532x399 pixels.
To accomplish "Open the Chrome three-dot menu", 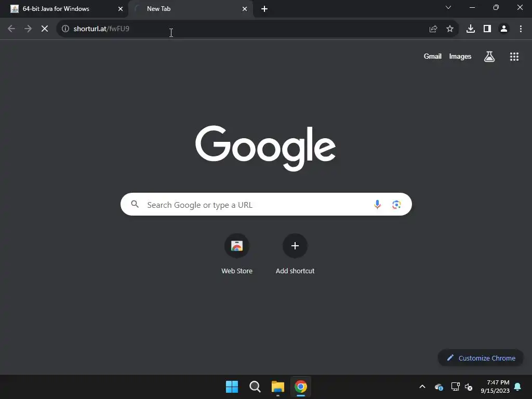I will click(521, 29).
